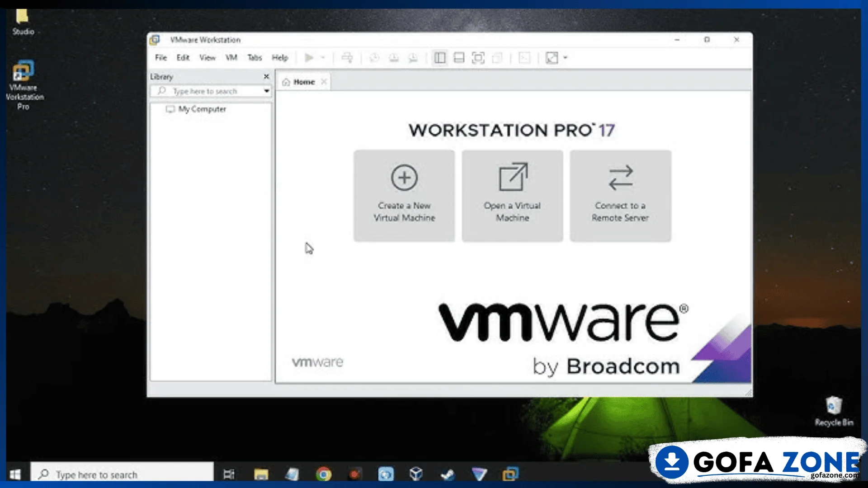Click the notepad-like app taskbar icon
Screen dimensions: 868x488
coord(292,474)
